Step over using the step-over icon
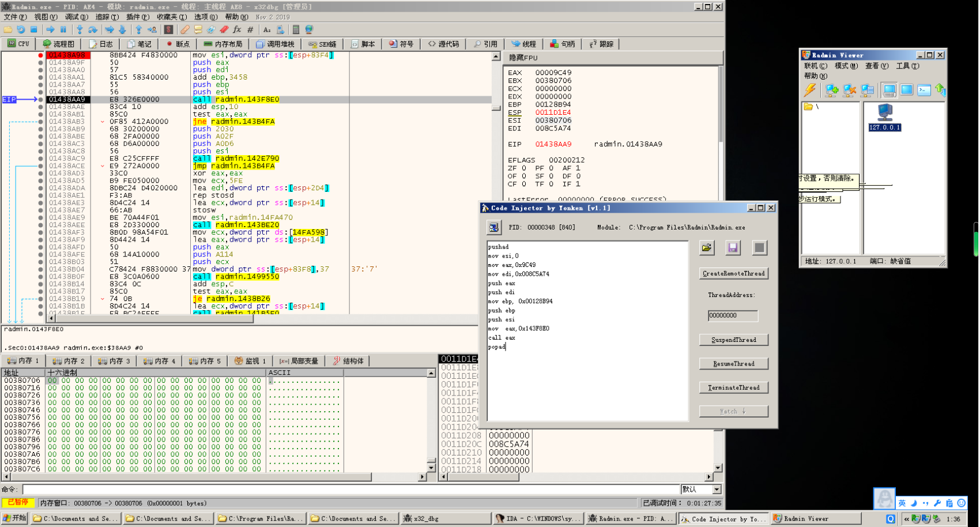The width and height of the screenshot is (980, 527). click(x=92, y=29)
